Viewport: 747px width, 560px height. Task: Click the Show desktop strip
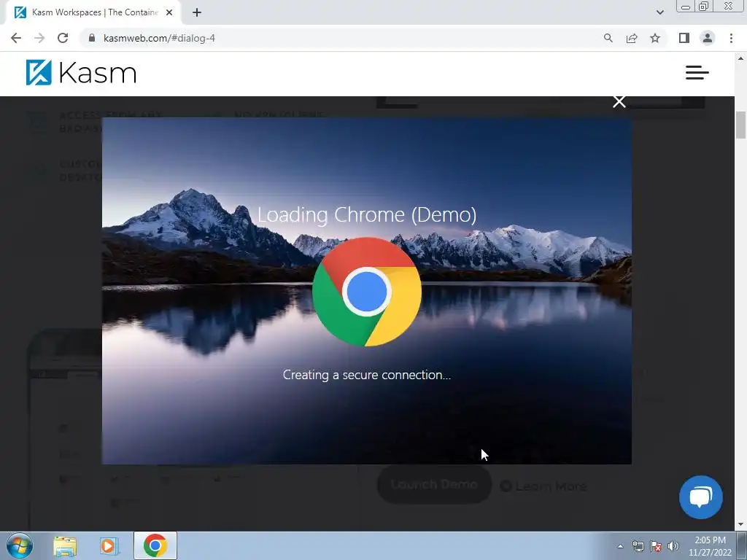pyautogui.click(x=742, y=545)
